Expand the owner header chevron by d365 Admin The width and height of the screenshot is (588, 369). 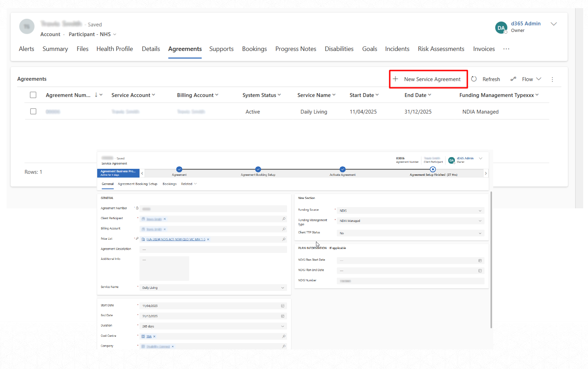pos(554,24)
